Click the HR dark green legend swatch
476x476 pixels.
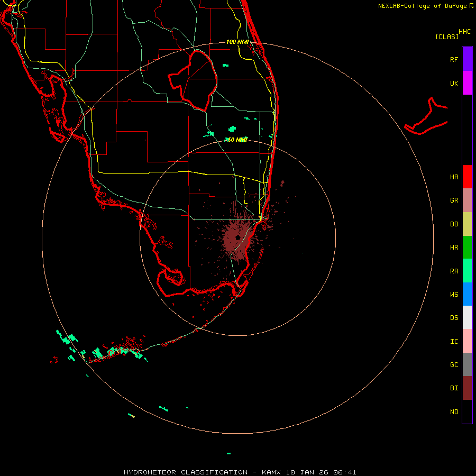467,248
